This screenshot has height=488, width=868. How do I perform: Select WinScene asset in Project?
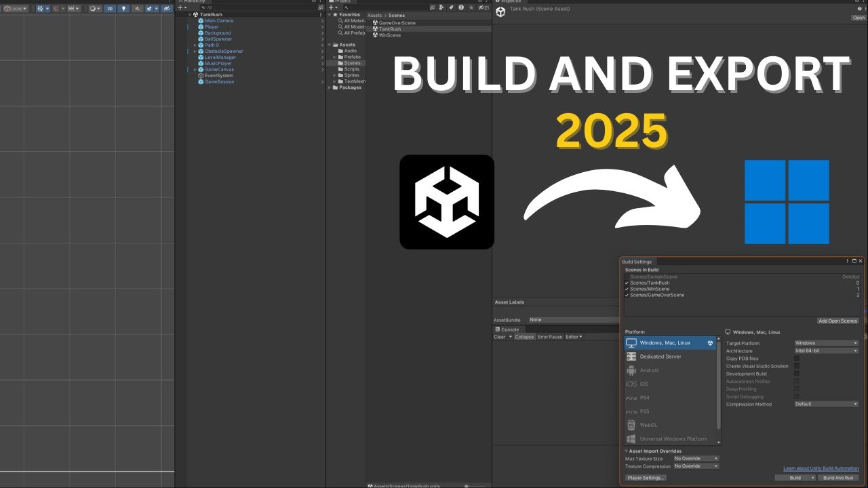coord(387,35)
